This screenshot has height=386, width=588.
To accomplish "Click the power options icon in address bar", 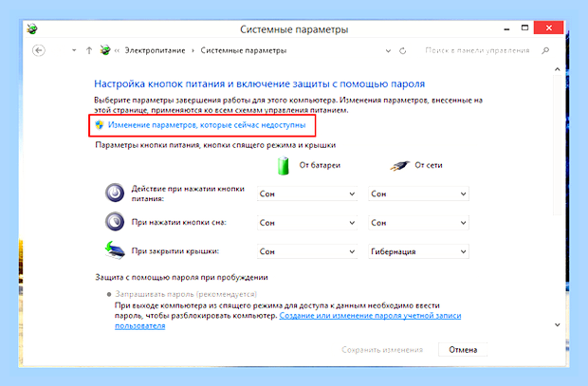I will coord(105,50).
